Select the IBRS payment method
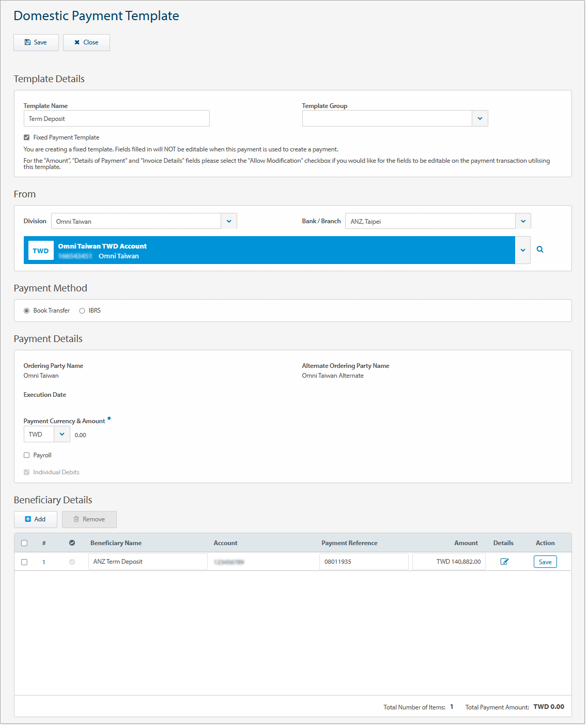This screenshot has width=588, height=727. [x=82, y=311]
